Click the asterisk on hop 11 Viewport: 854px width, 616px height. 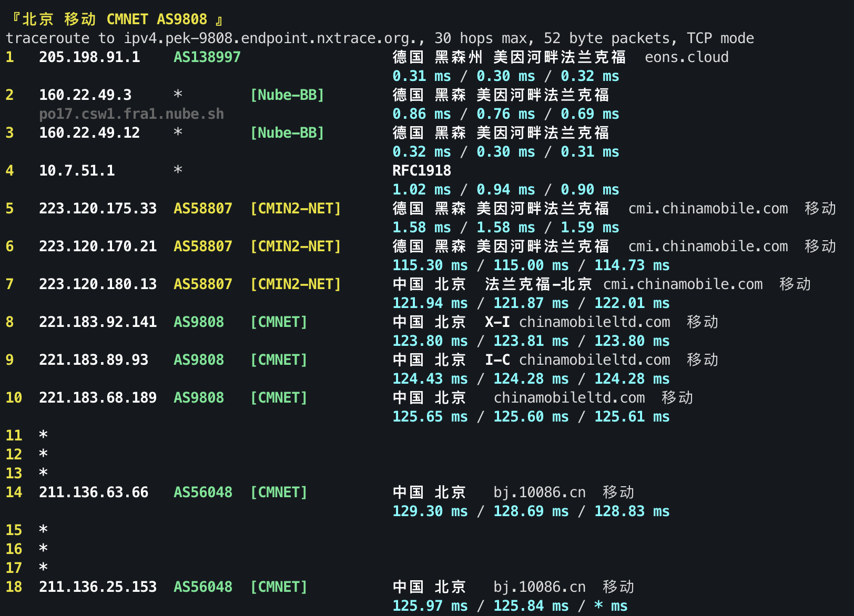point(43,435)
